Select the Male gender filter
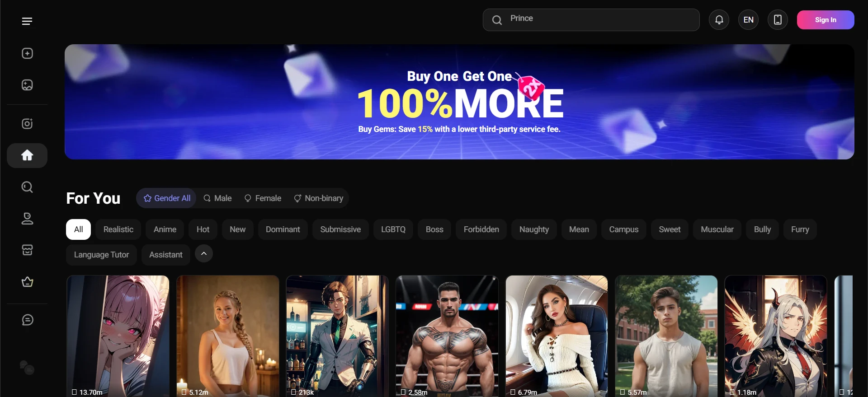This screenshot has width=868, height=397. (217, 198)
